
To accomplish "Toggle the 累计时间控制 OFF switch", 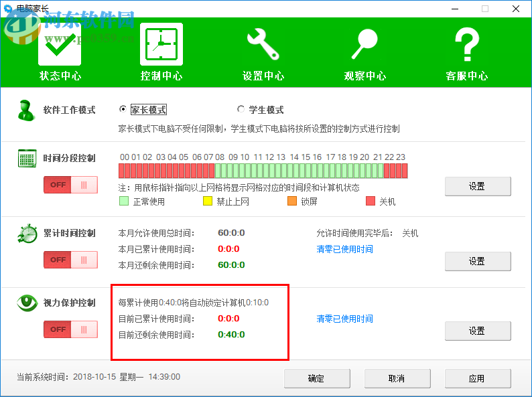I will 70,260.
